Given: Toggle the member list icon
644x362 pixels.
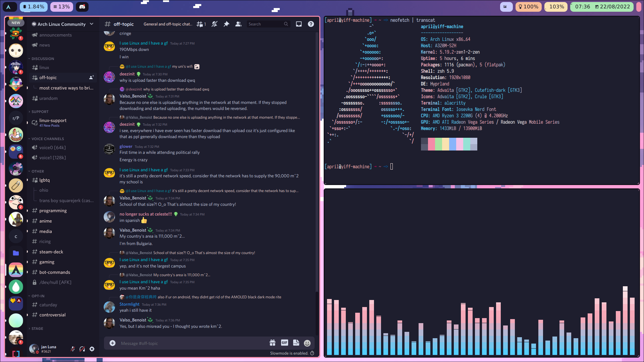Looking at the screenshot, I should (x=238, y=24).
